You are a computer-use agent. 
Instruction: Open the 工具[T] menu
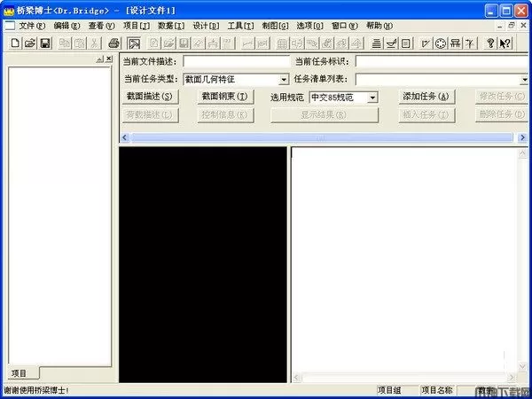(x=240, y=26)
